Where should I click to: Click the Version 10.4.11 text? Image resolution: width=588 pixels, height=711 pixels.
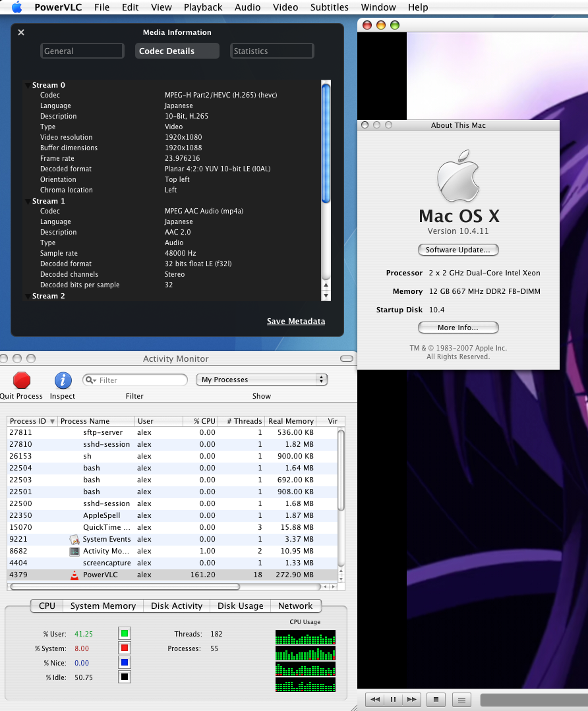pos(457,231)
